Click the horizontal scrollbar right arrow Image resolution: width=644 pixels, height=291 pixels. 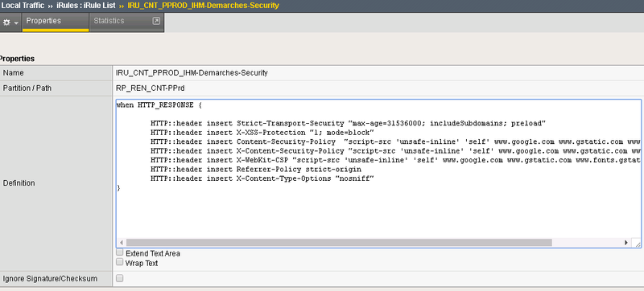pyautogui.click(x=626, y=243)
